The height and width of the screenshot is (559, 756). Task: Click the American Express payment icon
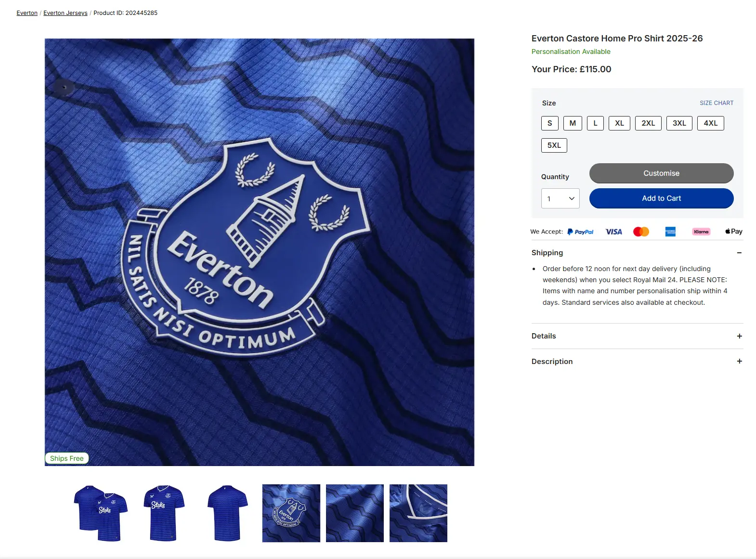click(670, 232)
